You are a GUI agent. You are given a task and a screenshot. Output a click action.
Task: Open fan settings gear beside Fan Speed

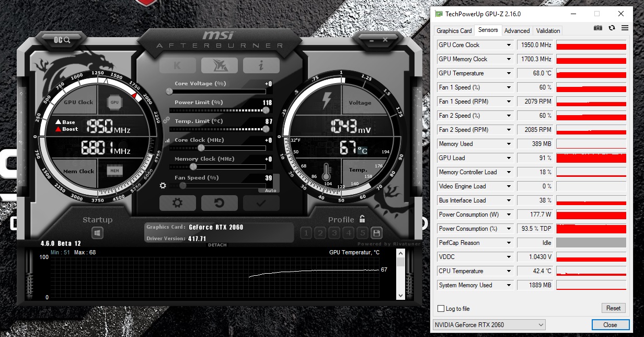[x=163, y=185]
